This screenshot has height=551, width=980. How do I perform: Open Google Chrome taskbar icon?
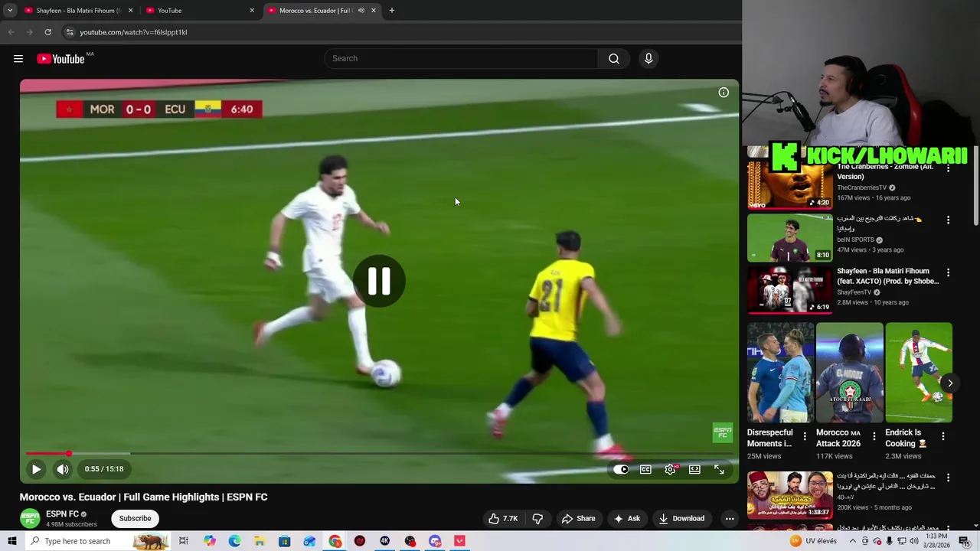(x=335, y=541)
